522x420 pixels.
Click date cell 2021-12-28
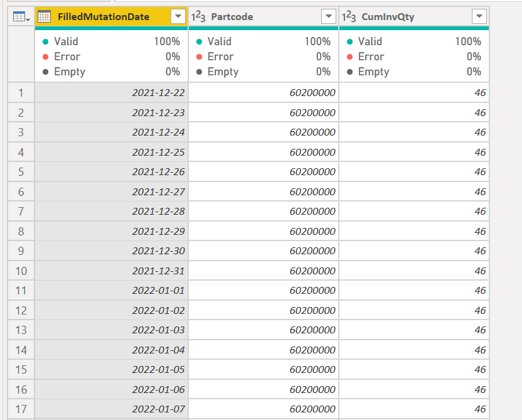[112, 211]
